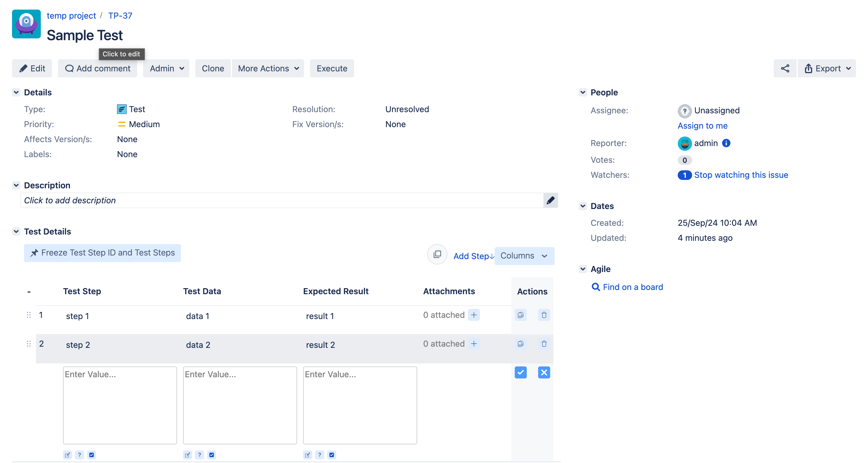Open the Admin menu
The image size is (868, 463).
tap(166, 68)
